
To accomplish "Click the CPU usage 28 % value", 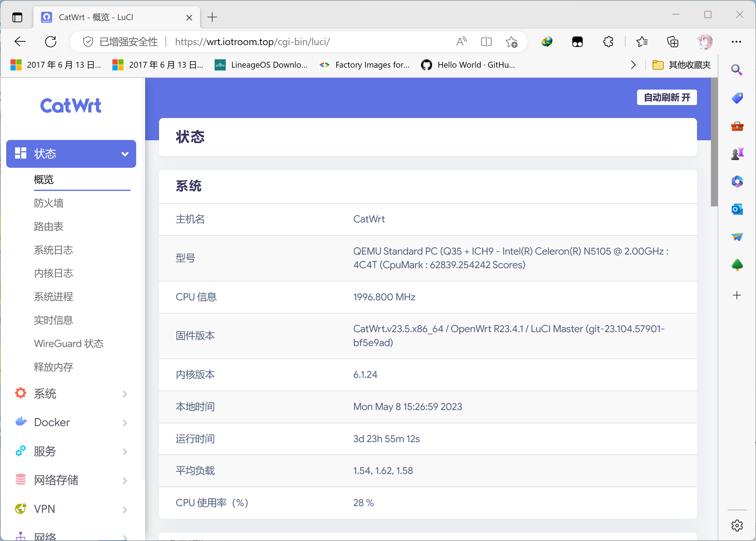I will (x=363, y=502).
